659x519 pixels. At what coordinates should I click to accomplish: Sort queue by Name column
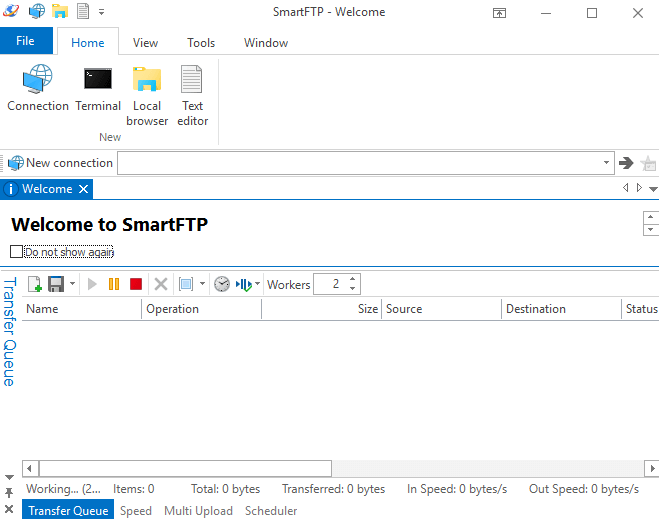pos(82,309)
